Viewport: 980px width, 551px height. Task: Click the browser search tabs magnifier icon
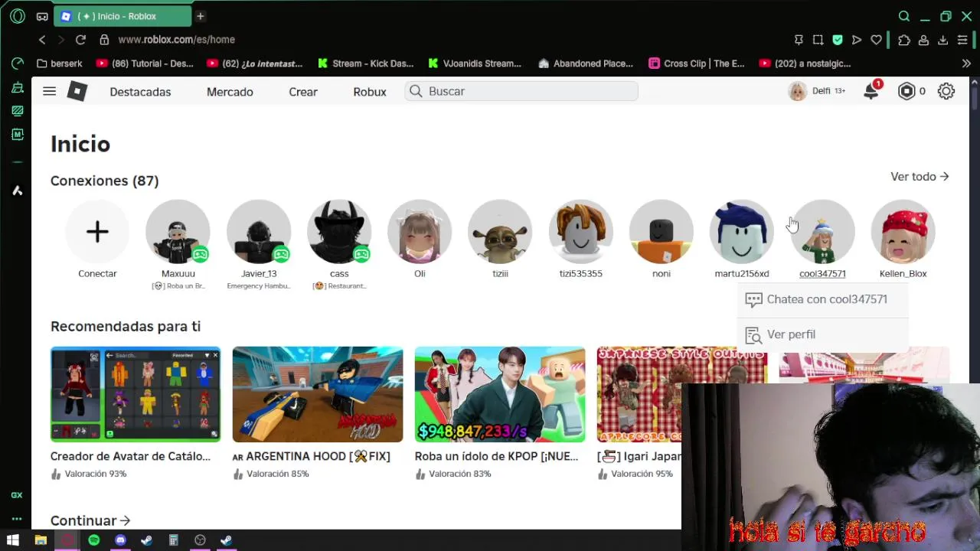coord(904,16)
